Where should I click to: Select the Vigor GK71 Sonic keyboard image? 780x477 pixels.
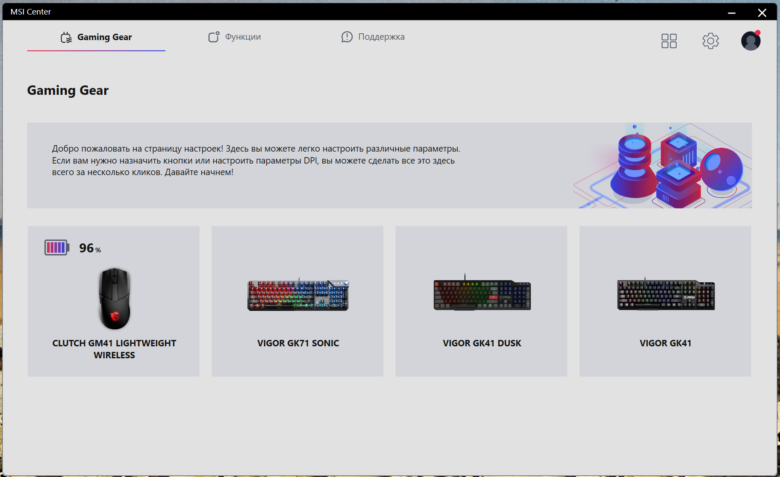coord(298,295)
